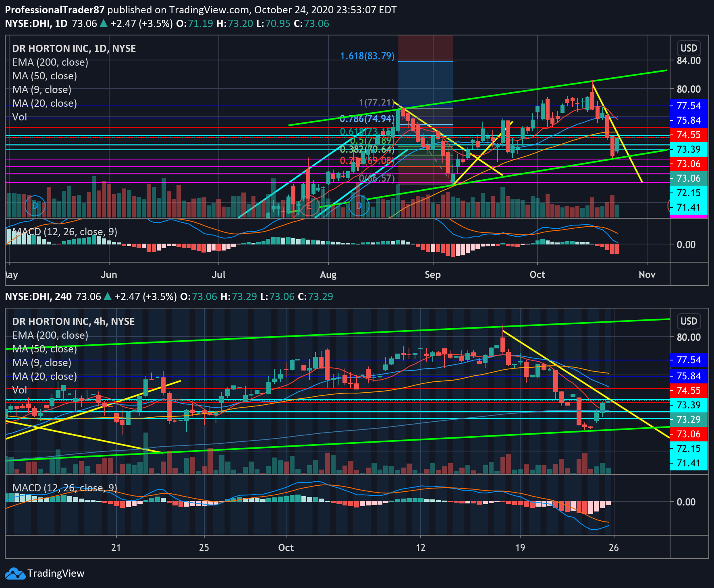
Task: Click the 77.54 blue price label on daily chart
Action: [689, 106]
